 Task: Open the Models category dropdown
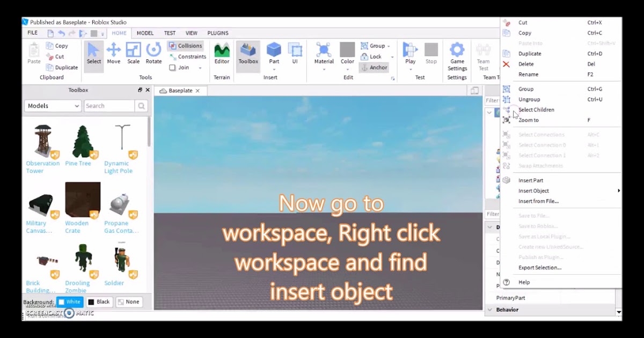pyautogui.click(x=53, y=106)
